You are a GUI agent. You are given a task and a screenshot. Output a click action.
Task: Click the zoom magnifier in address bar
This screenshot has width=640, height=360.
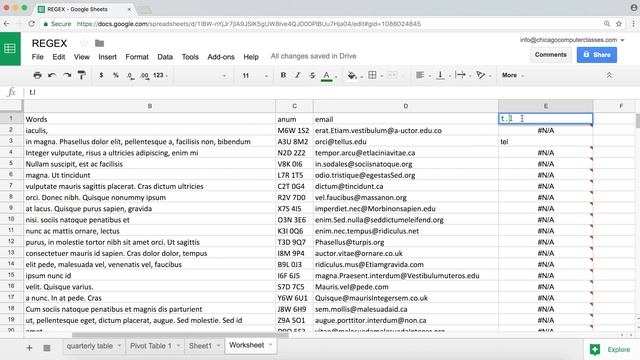tap(607, 24)
